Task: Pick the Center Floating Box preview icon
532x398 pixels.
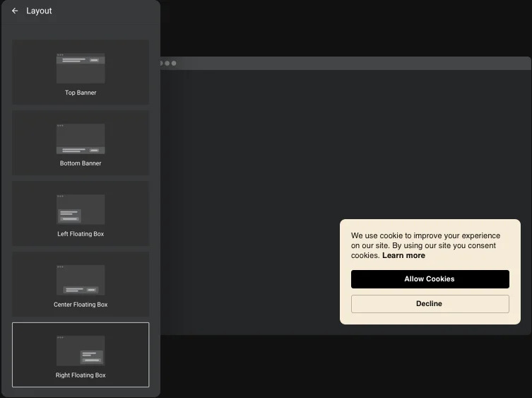Action: tap(81, 280)
